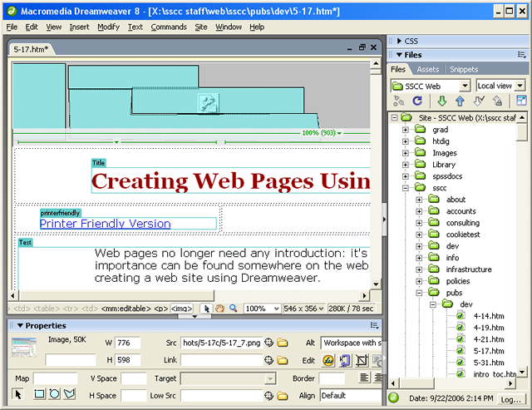532x410 pixels.
Task: Select the pointer tool in status bar
Action: [206, 309]
